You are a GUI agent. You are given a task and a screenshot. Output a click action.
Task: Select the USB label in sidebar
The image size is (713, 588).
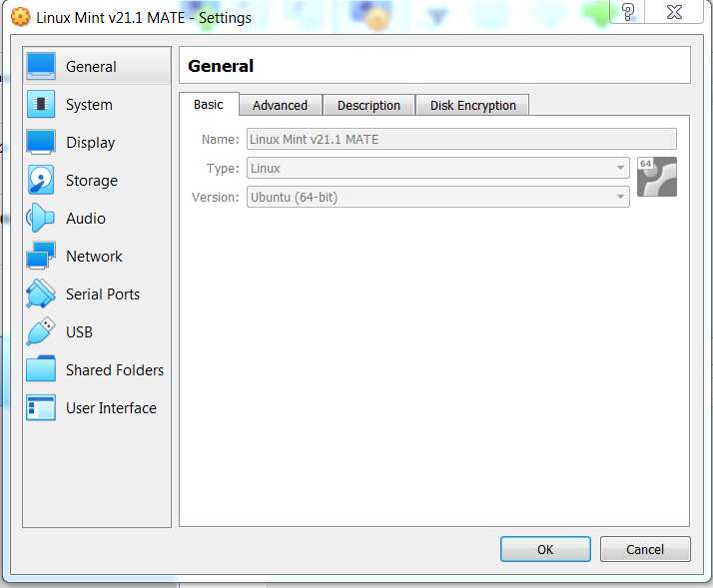point(79,332)
